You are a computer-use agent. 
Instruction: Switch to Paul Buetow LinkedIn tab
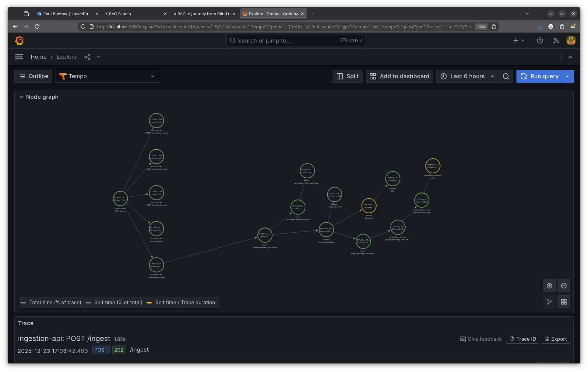point(65,14)
